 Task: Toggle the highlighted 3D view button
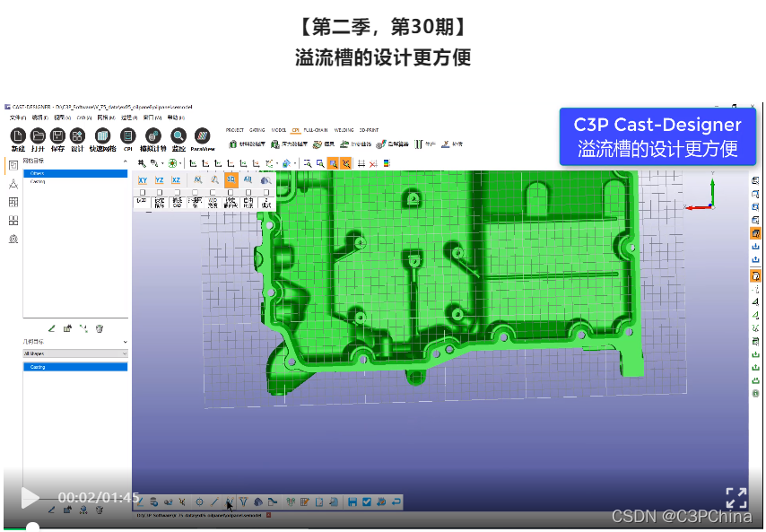coord(231,179)
